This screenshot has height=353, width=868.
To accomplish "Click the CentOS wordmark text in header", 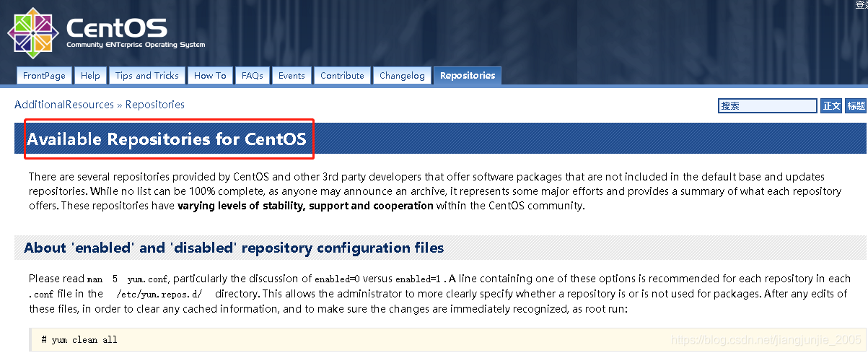I will [117, 27].
